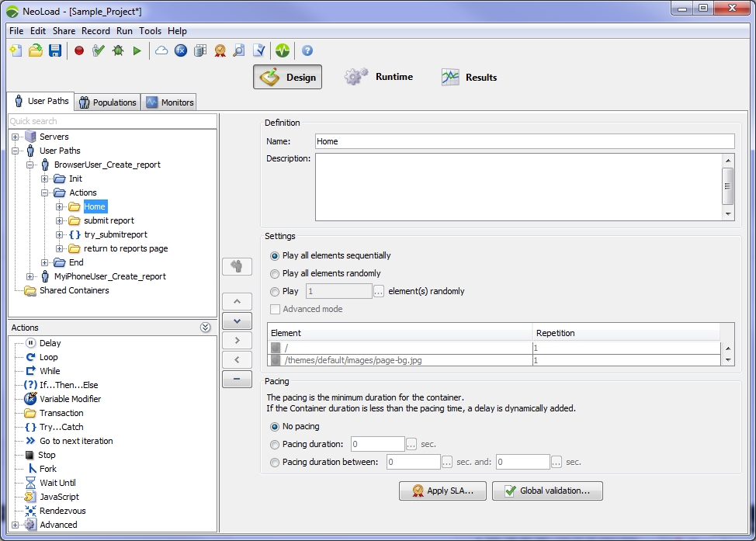756x541 pixels.
Task: Open the Record menu
Action: tap(95, 31)
